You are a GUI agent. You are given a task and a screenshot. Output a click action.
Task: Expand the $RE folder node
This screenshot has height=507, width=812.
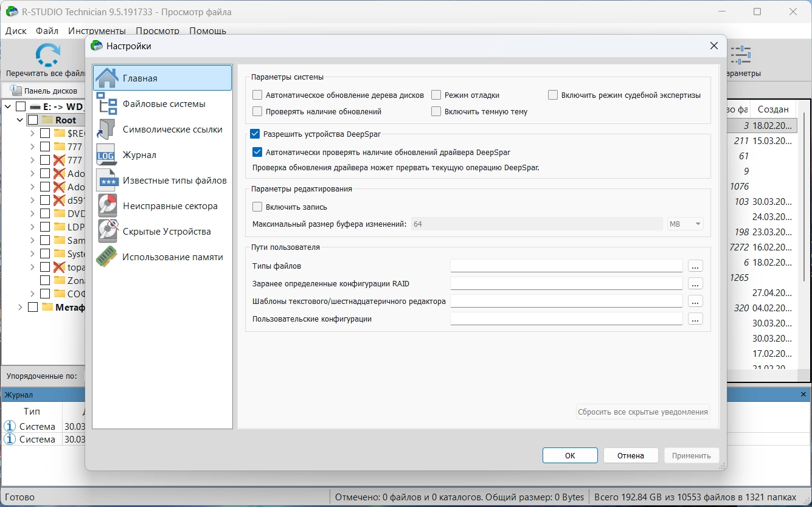(x=32, y=133)
